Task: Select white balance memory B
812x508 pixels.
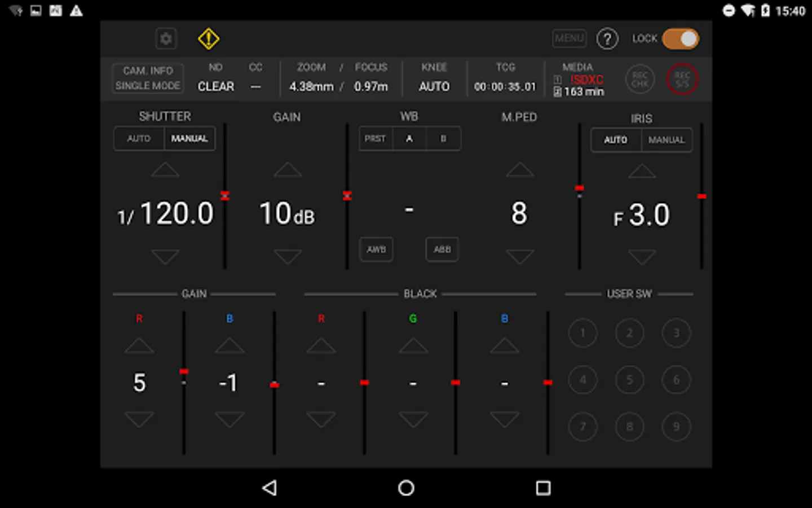Action: pyautogui.click(x=443, y=138)
